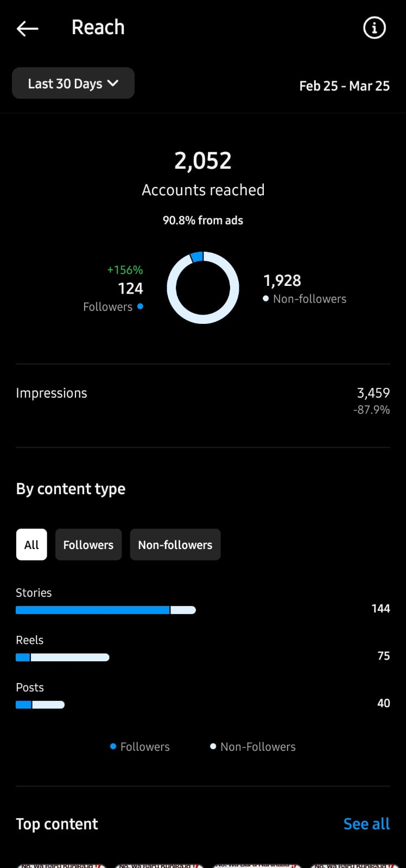The width and height of the screenshot is (406, 868).
Task: Tap the Reels reach bar
Action: 62,658
